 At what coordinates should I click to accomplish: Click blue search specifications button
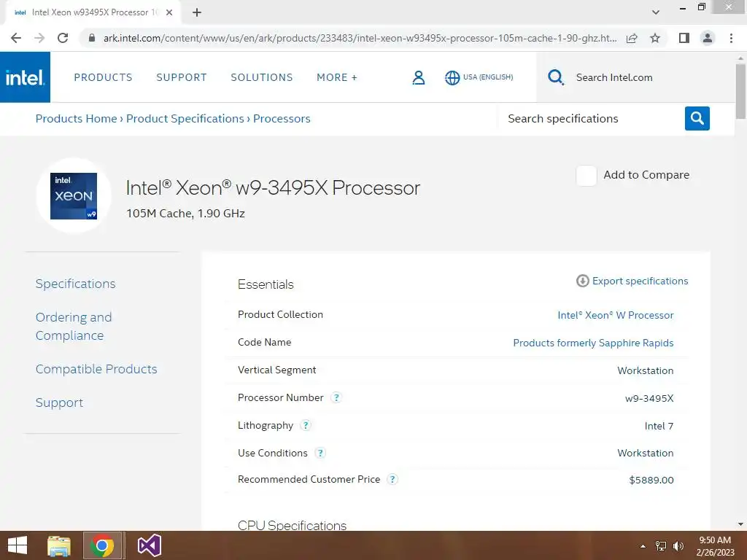pos(697,118)
